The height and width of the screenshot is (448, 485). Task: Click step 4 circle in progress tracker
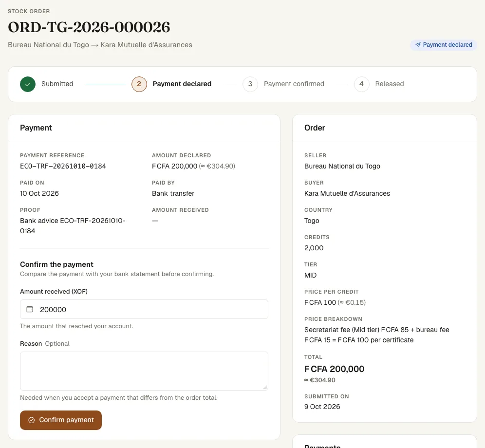pyautogui.click(x=362, y=84)
